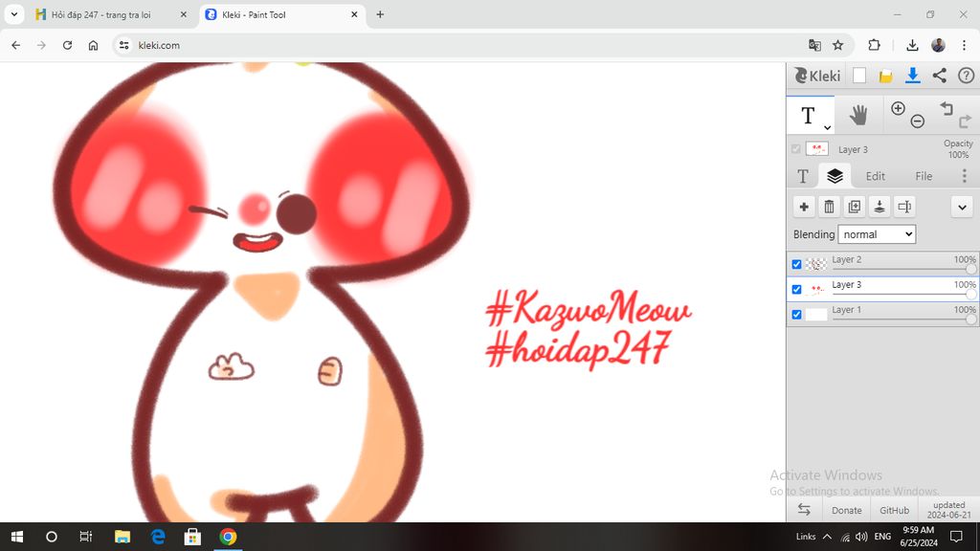Undo the last action
This screenshot has height=551, width=980.
(x=947, y=109)
